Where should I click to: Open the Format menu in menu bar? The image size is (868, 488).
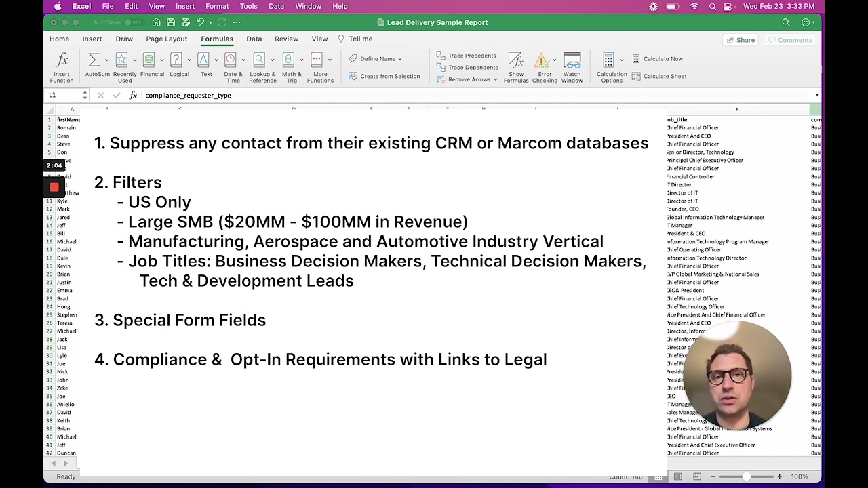pyautogui.click(x=217, y=6)
